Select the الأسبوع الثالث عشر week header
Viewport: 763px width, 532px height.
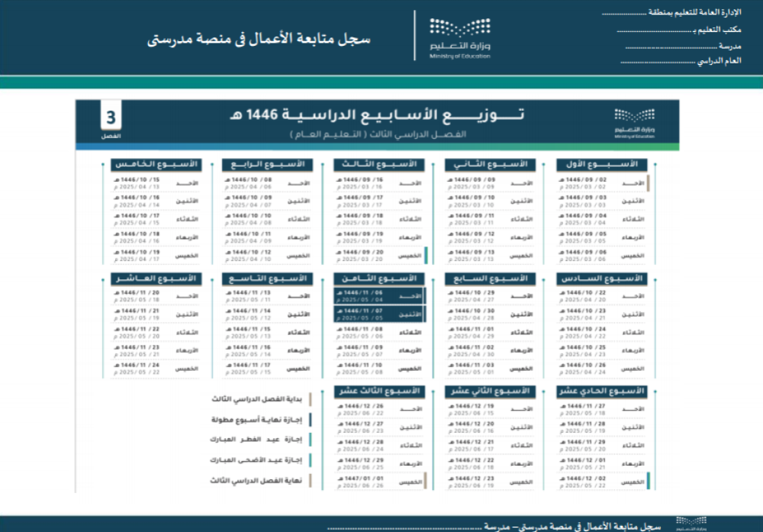tap(378, 392)
